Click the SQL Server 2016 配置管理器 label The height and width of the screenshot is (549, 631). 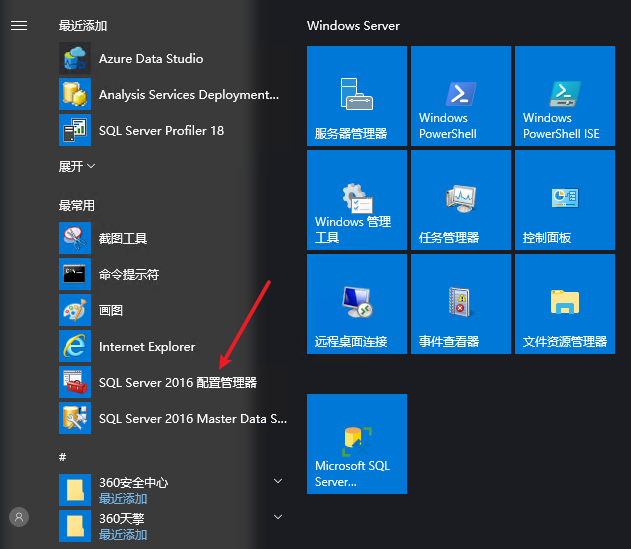click(x=178, y=382)
